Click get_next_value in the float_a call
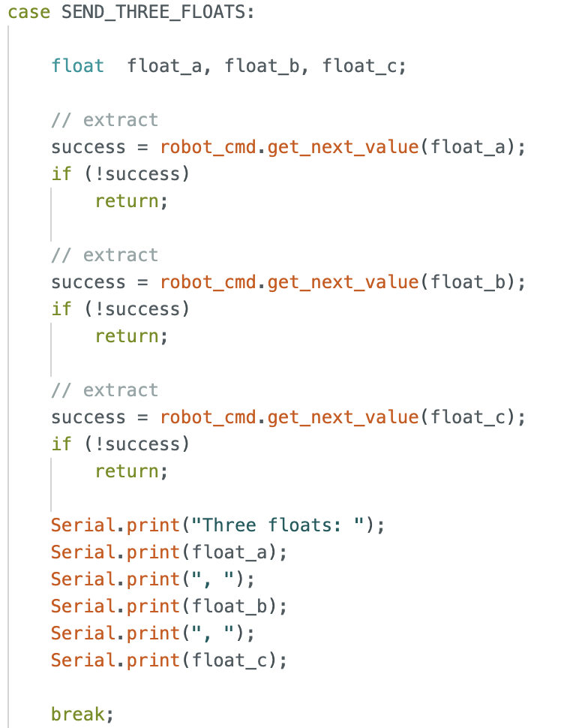The width and height of the screenshot is (567, 728). pyautogui.click(x=343, y=147)
